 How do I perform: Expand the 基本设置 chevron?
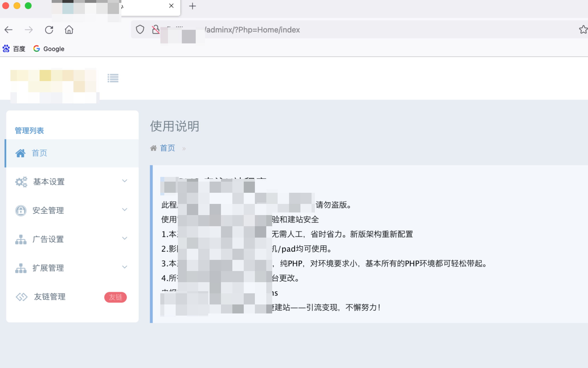pos(125,181)
